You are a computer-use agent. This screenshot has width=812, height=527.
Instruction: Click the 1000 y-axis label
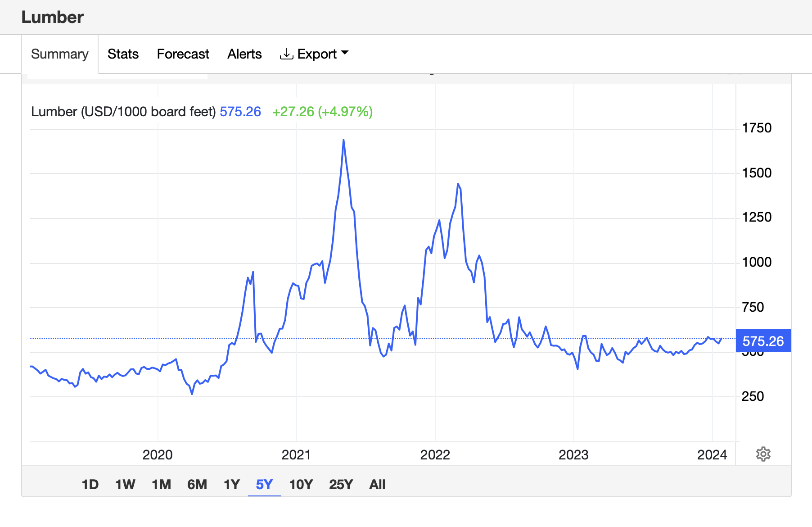point(757,262)
